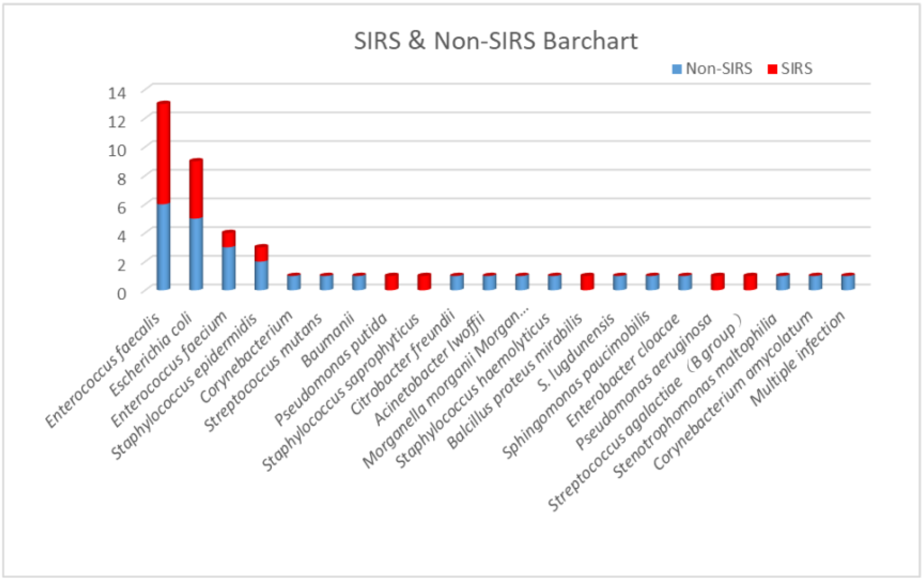Click the 14 value on the vertical axis
924x582 pixels.
pos(117,93)
